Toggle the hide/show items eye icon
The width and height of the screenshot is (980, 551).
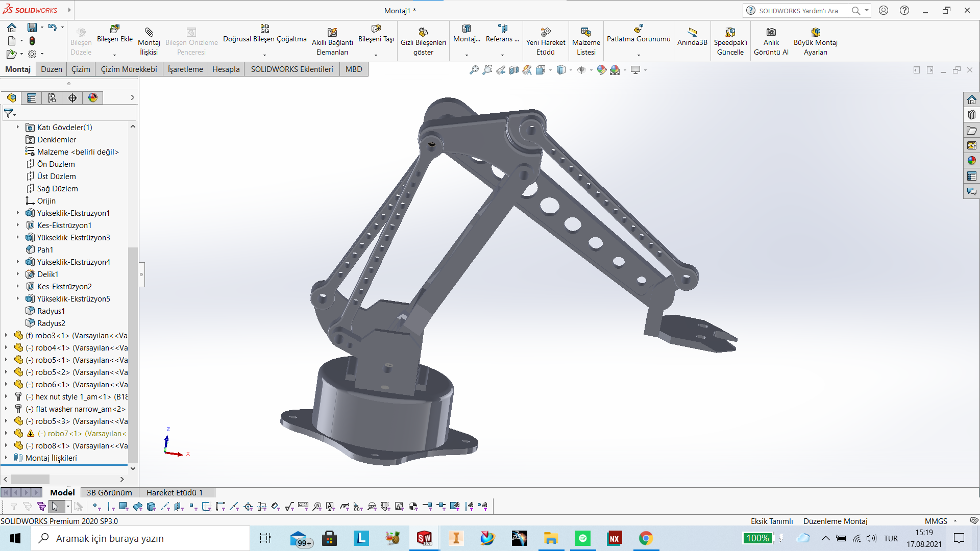click(x=581, y=70)
